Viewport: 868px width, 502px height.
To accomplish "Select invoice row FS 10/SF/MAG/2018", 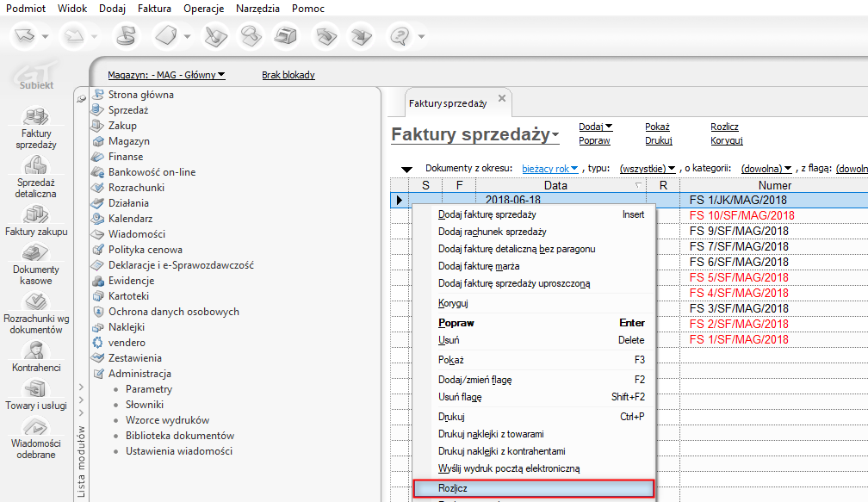I will pyautogui.click(x=741, y=215).
